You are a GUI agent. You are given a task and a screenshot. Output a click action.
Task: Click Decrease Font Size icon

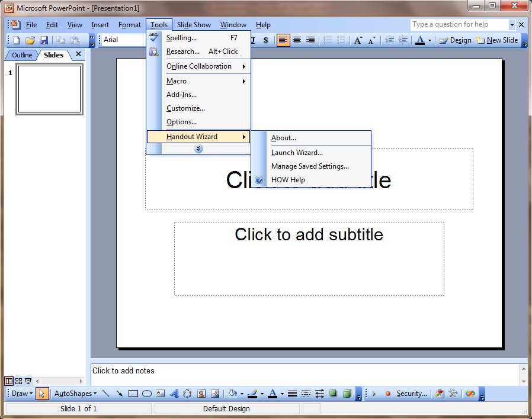pyautogui.click(x=372, y=40)
